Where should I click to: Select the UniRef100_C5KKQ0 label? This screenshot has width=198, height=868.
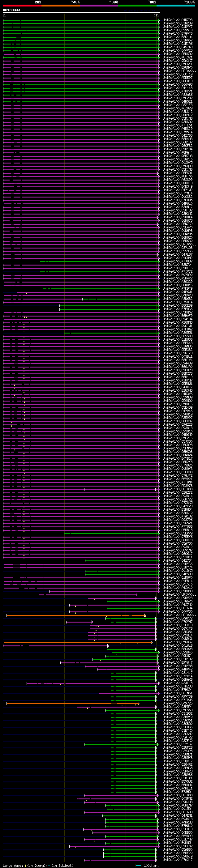tap(178, 54)
